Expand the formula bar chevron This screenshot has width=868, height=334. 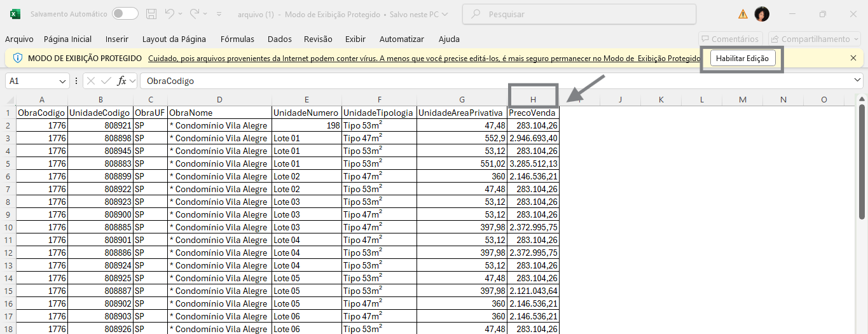click(x=858, y=81)
